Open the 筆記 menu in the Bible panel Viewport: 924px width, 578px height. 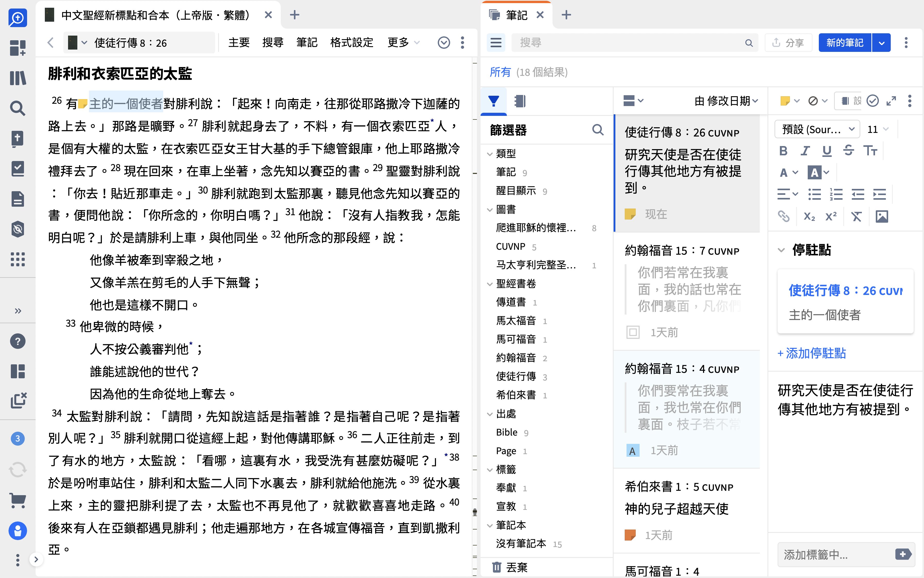(307, 42)
